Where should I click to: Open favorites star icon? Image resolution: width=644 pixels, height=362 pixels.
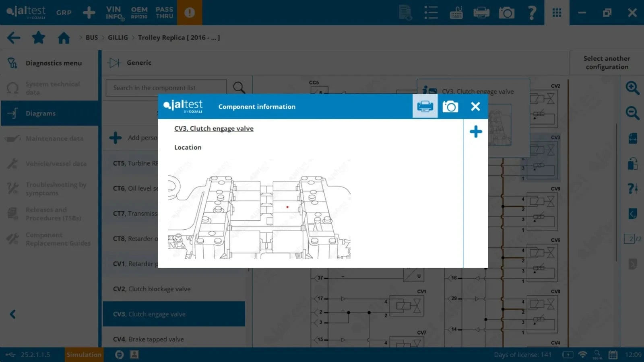(39, 38)
